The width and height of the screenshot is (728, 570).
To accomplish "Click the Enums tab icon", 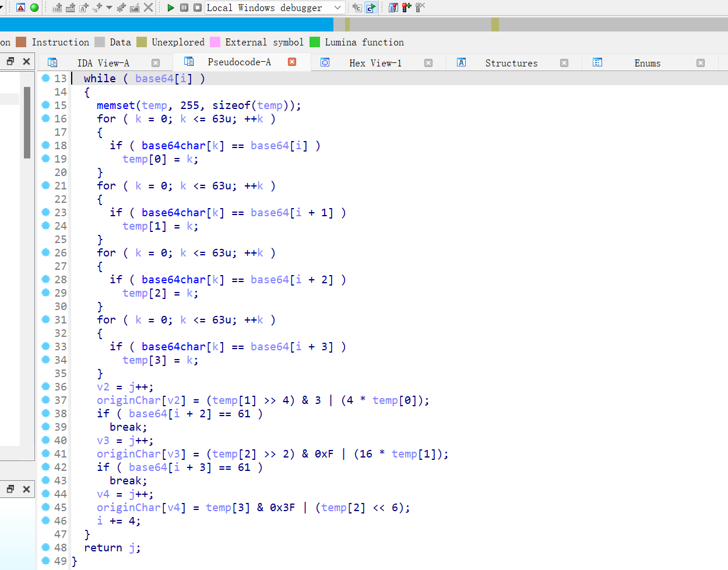I will [x=597, y=62].
